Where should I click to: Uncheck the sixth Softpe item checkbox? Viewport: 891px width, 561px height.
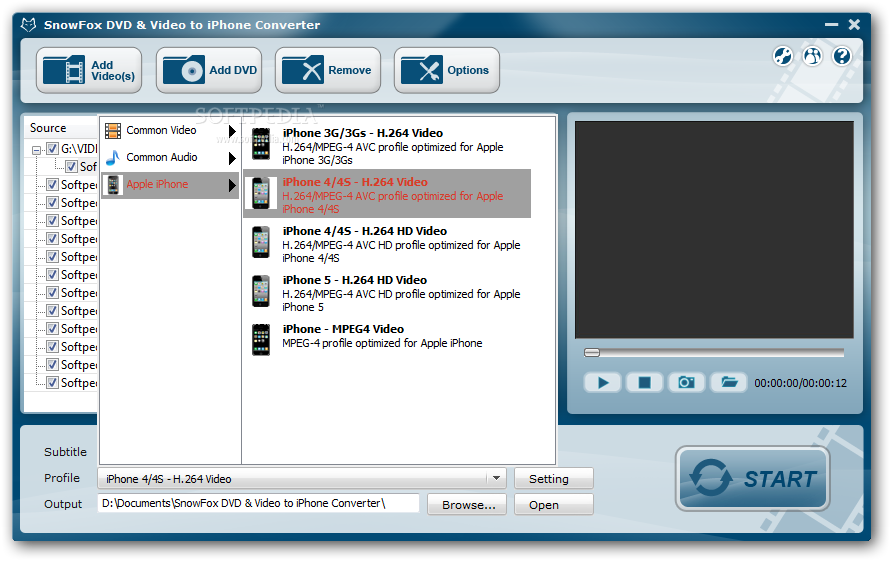pyautogui.click(x=52, y=275)
